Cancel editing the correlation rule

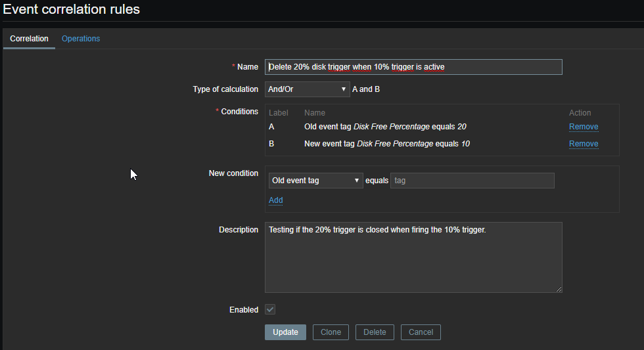click(421, 332)
